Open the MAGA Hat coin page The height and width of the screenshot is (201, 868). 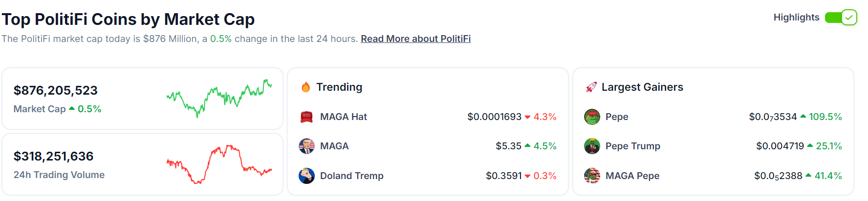click(x=344, y=117)
